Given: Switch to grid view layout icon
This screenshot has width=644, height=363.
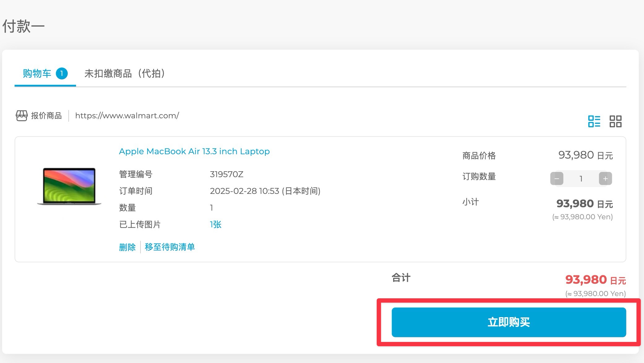Looking at the screenshot, I should [615, 121].
